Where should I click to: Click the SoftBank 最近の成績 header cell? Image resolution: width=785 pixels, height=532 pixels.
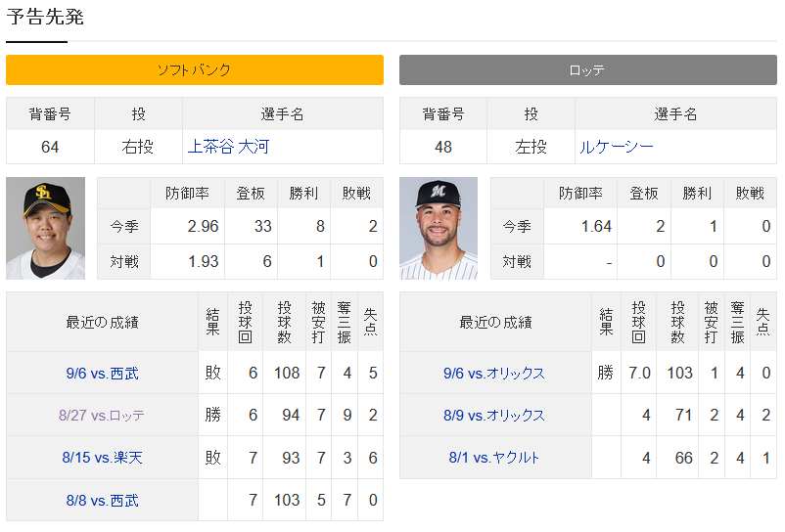click(x=102, y=322)
